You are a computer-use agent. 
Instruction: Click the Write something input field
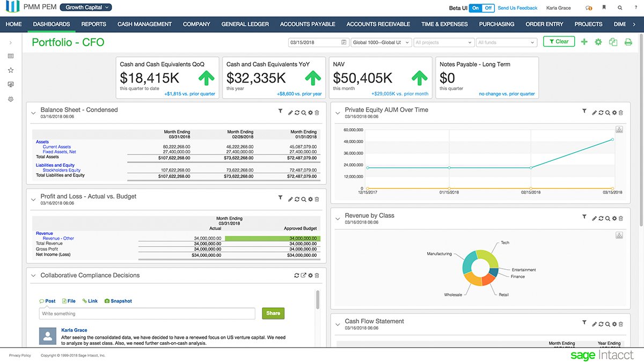click(148, 313)
